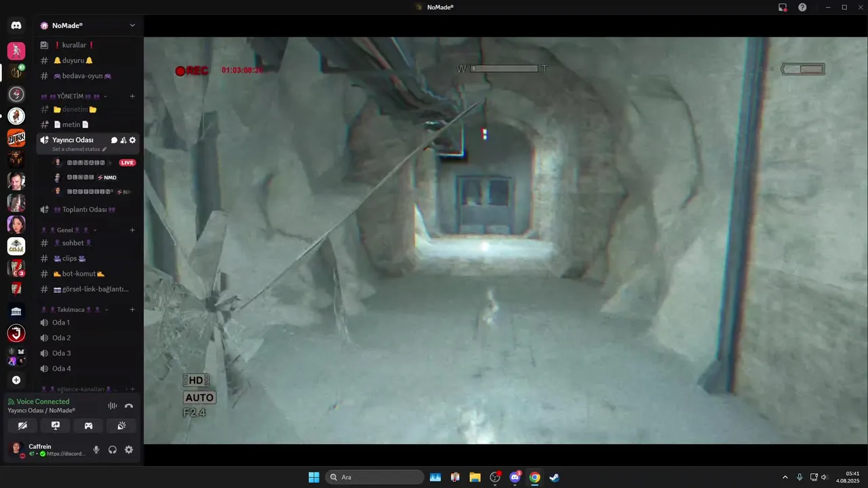Collapse the Takılmaca category

click(75, 309)
